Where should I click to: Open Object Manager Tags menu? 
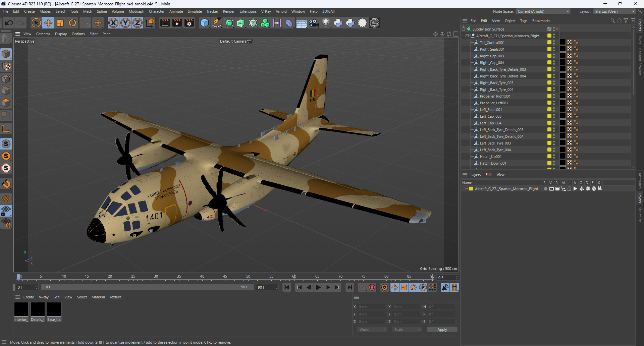pyautogui.click(x=524, y=21)
